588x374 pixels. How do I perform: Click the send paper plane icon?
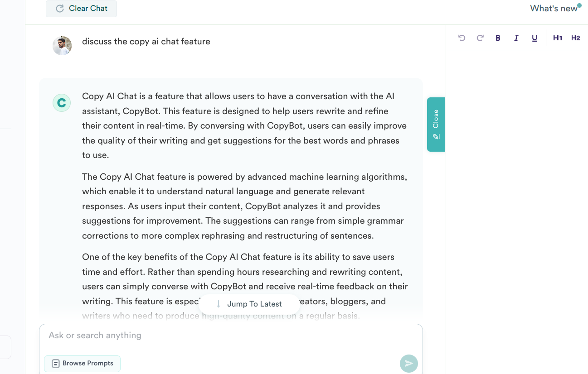pos(409,364)
